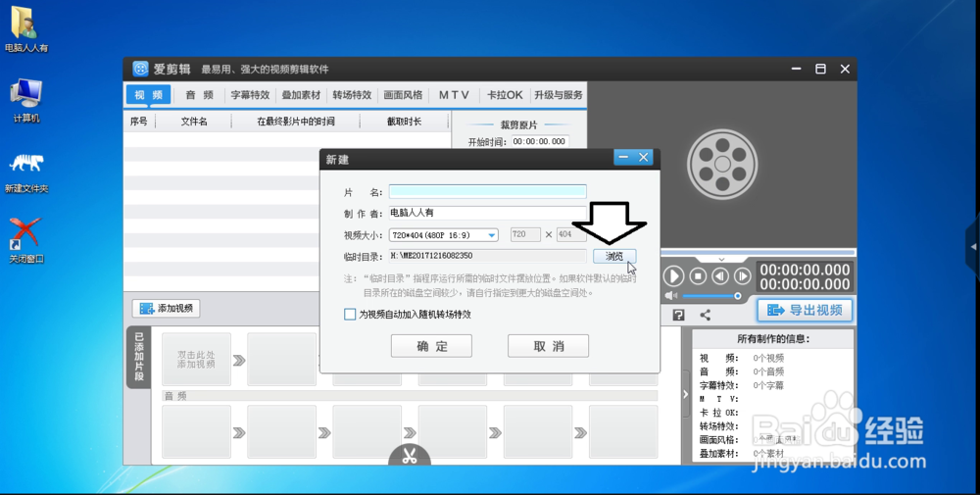Click 在最终影片中的时间 column header
The width and height of the screenshot is (980, 495).
(296, 122)
